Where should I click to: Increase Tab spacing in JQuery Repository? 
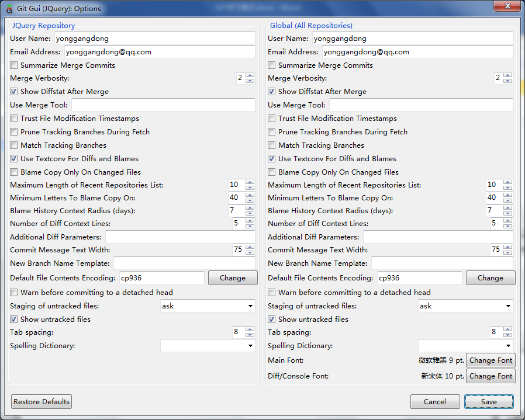coord(250,329)
